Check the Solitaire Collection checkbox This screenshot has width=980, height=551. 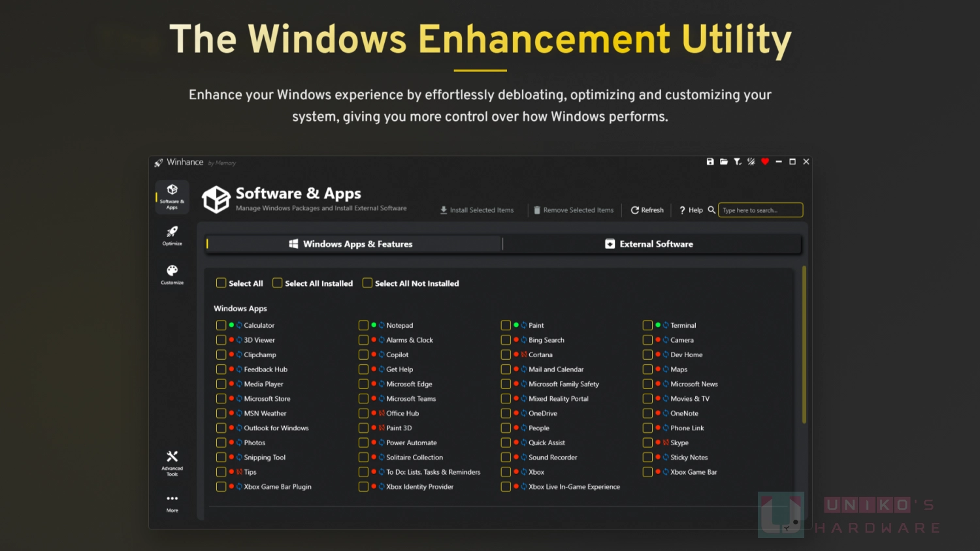[x=364, y=458]
